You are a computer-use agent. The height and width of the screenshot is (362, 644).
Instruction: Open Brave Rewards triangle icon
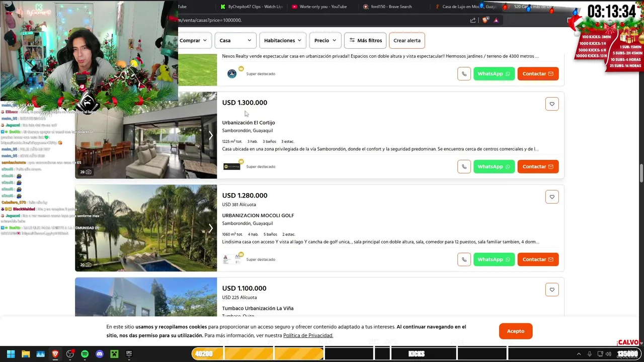tap(496, 20)
